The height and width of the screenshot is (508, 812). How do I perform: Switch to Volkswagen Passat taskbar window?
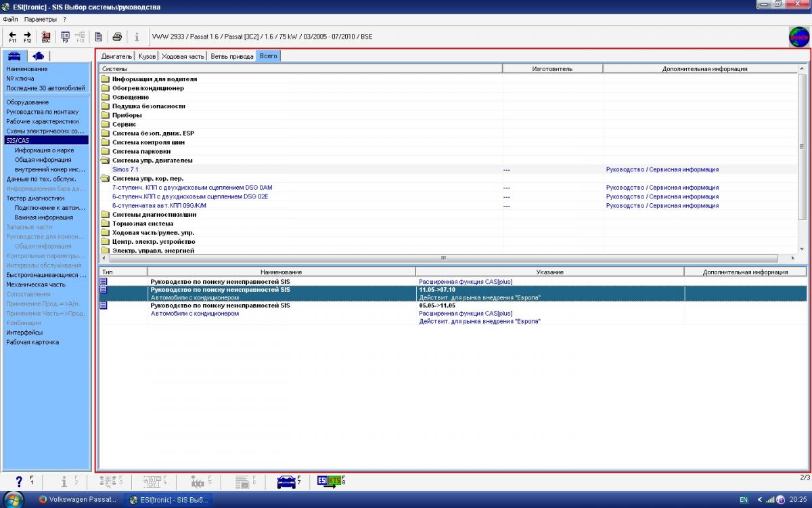click(76, 499)
